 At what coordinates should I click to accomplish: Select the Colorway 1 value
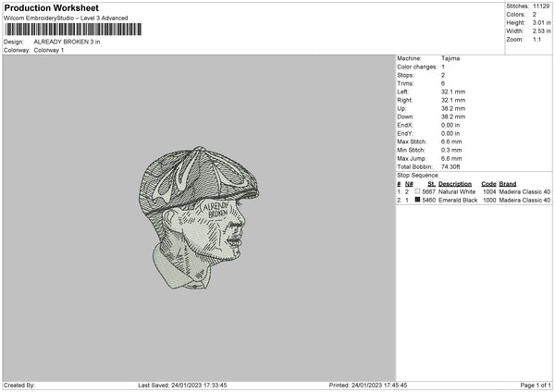click(49, 50)
